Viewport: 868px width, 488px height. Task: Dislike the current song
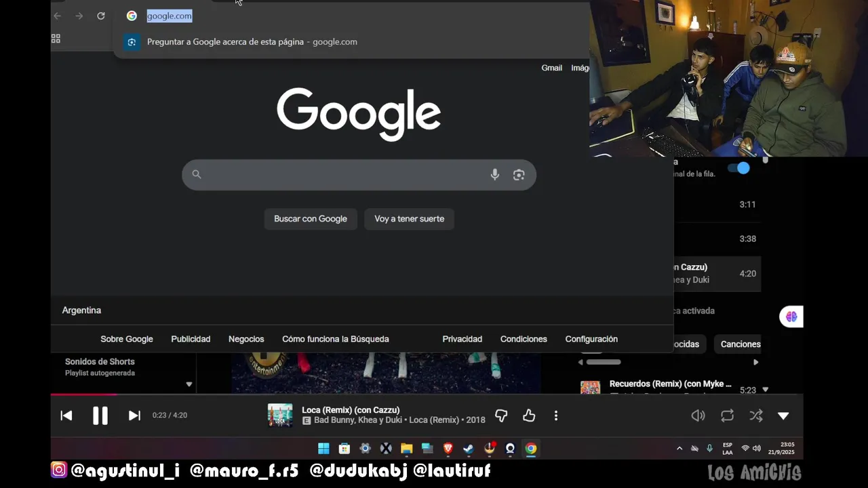[501, 415]
